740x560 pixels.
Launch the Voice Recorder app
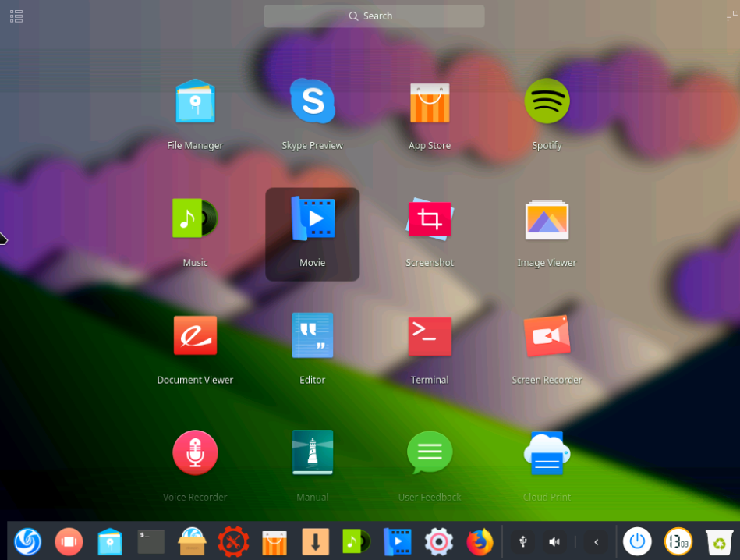point(195,453)
